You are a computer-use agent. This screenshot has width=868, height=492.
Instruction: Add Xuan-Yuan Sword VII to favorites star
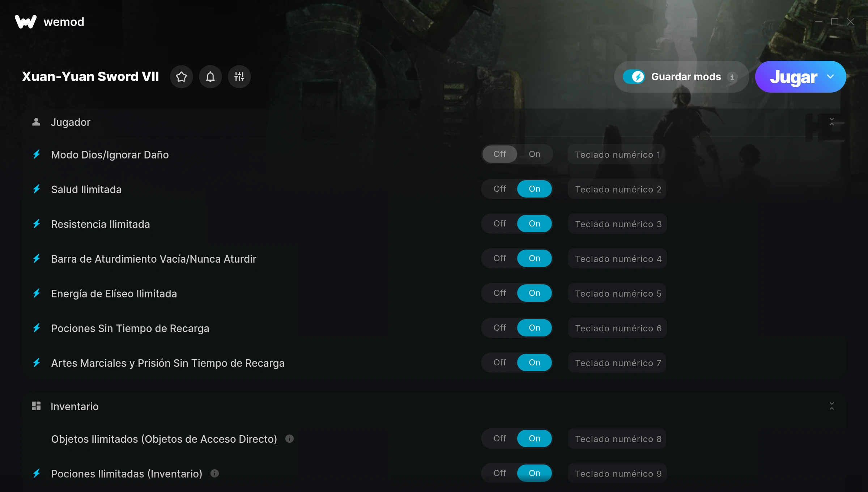pos(182,77)
